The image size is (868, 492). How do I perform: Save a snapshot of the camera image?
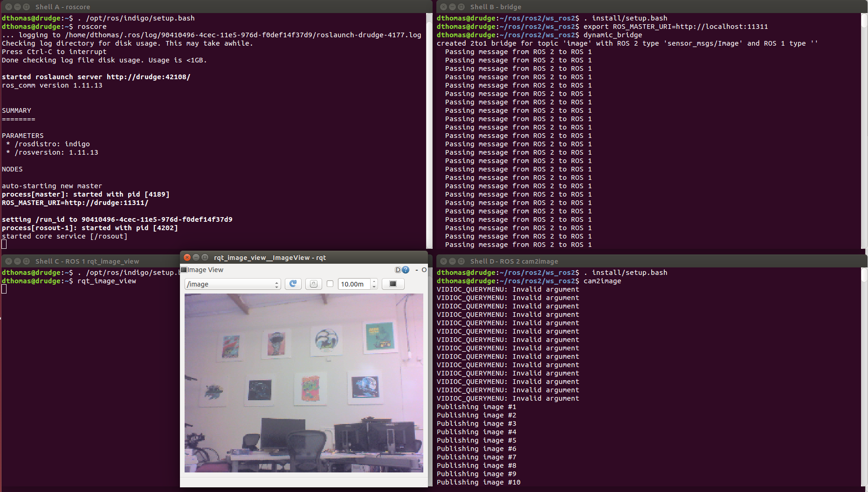pos(393,284)
